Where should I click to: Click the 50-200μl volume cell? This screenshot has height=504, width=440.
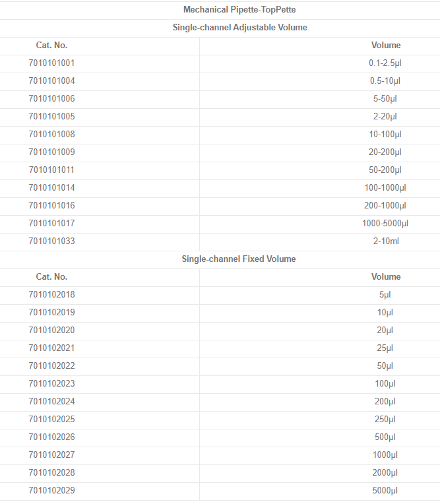[385, 170]
